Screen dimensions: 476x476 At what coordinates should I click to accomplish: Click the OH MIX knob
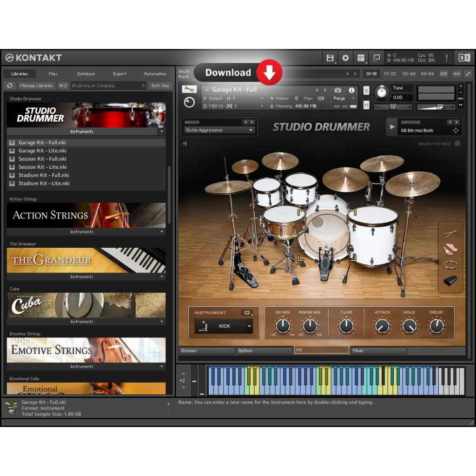click(x=283, y=326)
